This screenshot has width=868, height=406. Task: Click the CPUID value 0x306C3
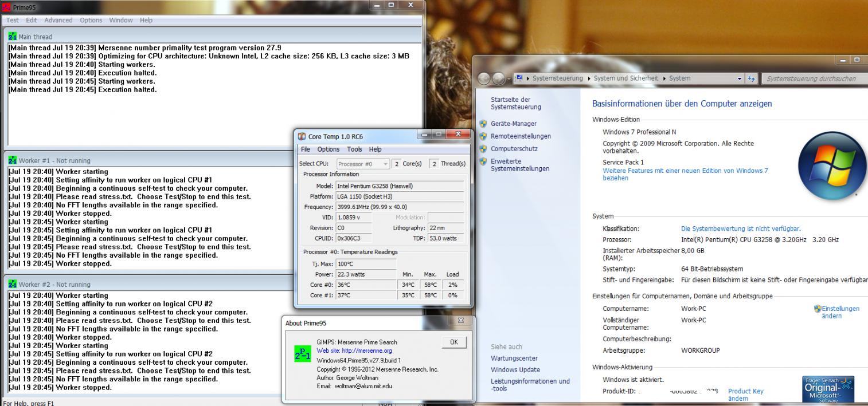click(x=353, y=238)
